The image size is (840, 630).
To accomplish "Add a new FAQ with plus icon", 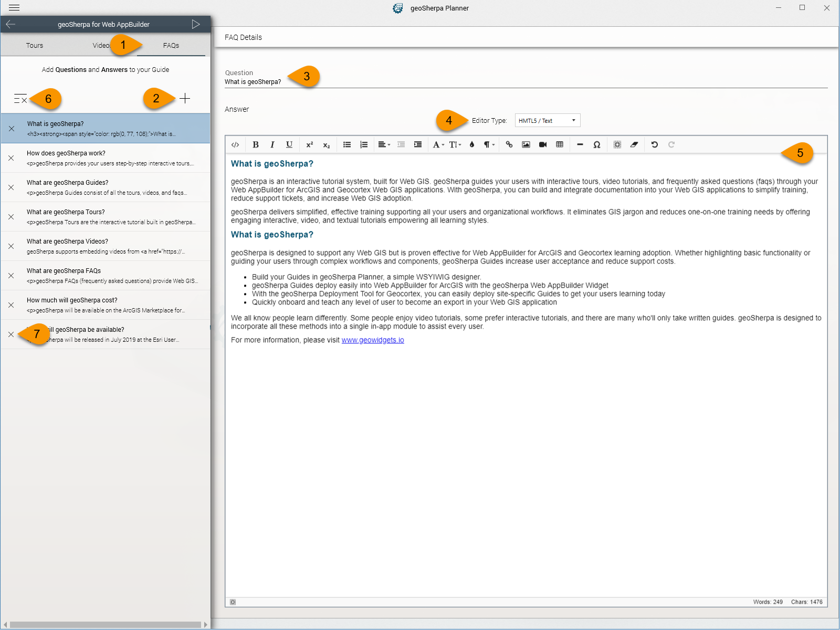I will pos(185,98).
